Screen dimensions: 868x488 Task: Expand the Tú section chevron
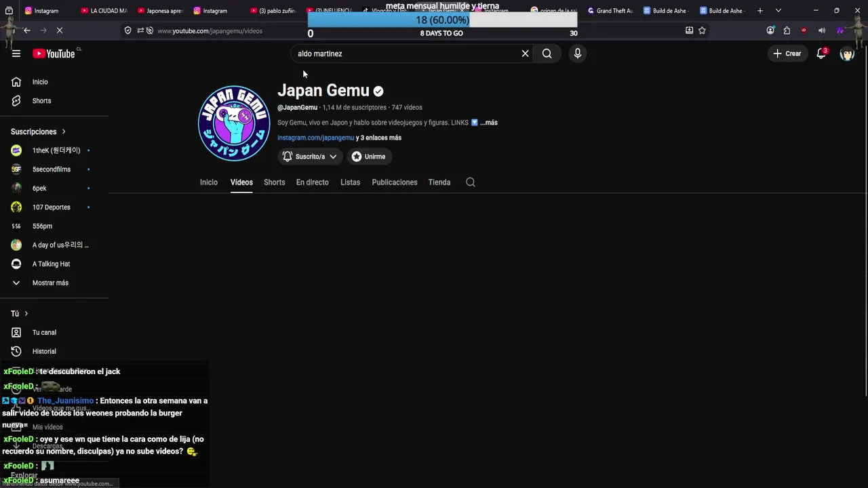click(26, 314)
